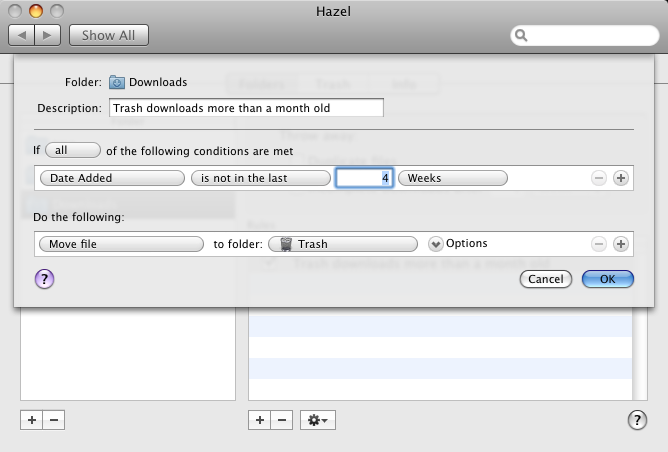This screenshot has height=452, width=668.
Task: Expand the Options disclosure arrow
Action: [x=435, y=244]
